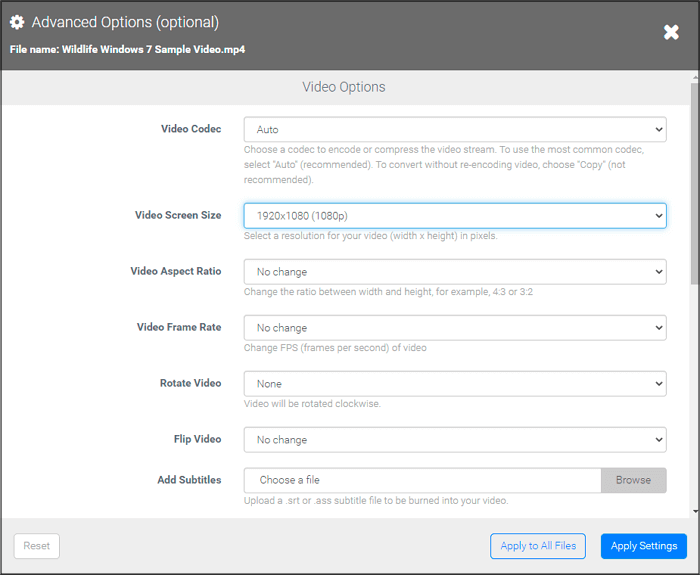Expand the Video Screen Size dropdown
The height and width of the screenshot is (575, 700).
pyautogui.click(x=454, y=216)
